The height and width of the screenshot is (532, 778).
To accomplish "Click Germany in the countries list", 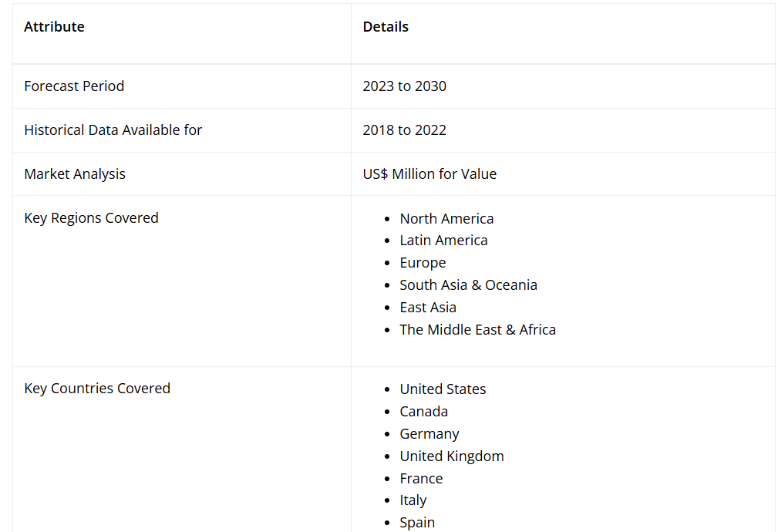I will point(429,434).
